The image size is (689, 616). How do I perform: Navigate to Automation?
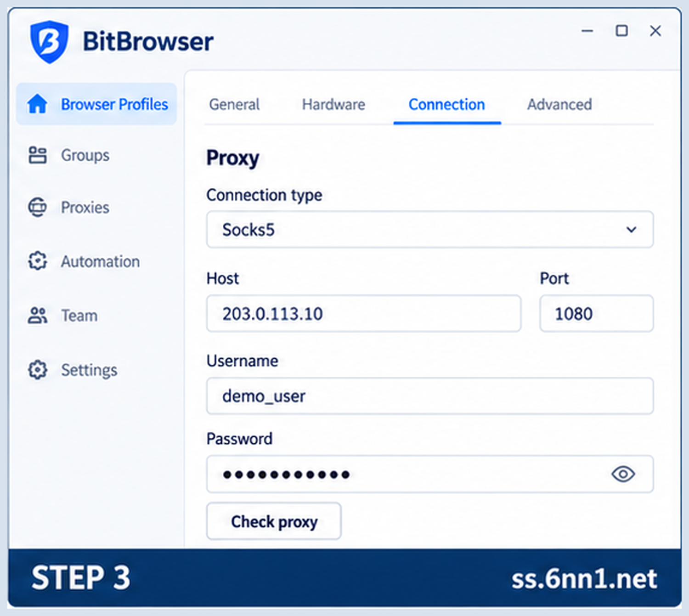coord(101,261)
